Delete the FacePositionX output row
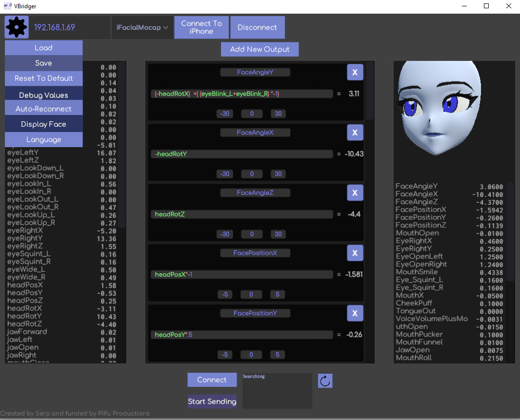The height and width of the screenshot is (420, 520). point(355,253)
